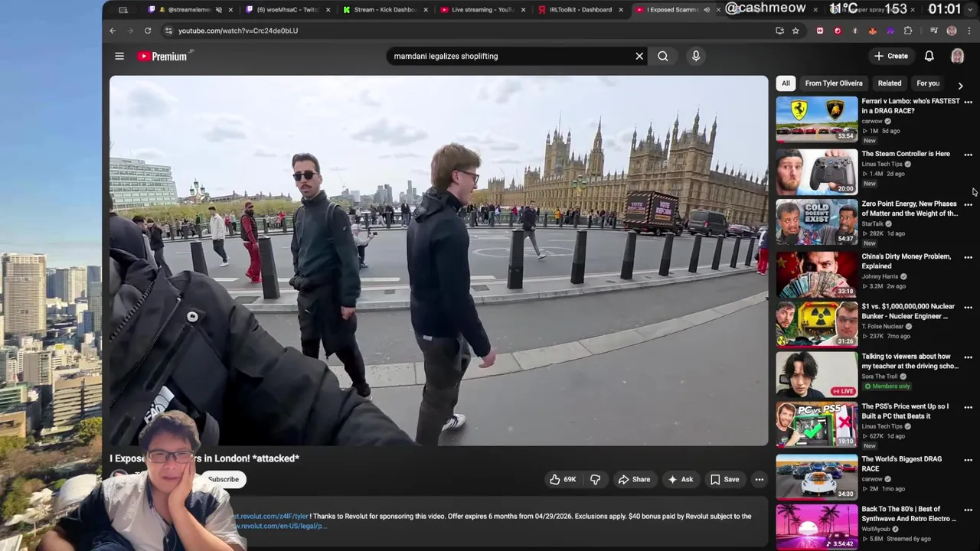Save the video to a playlist
Image resolution: width=980 pixels, height=551 pixels.
(724, 480)
